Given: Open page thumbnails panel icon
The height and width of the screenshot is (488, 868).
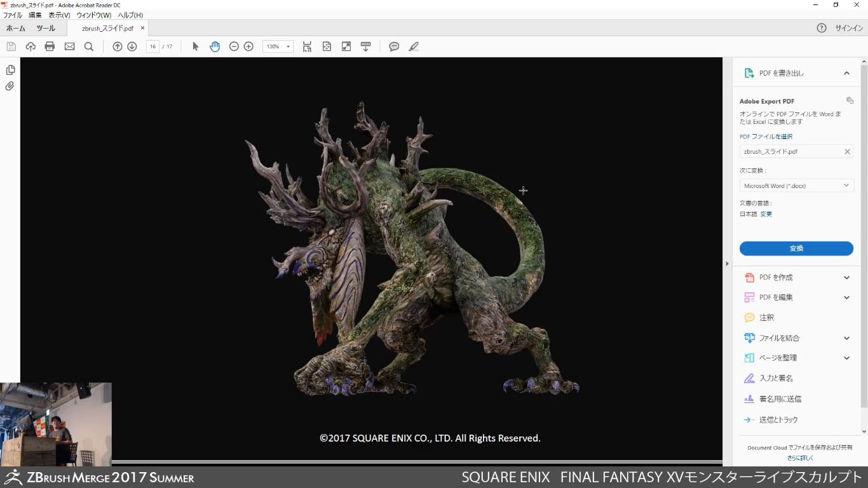Looking at the screenshot, I should [10, 70].
